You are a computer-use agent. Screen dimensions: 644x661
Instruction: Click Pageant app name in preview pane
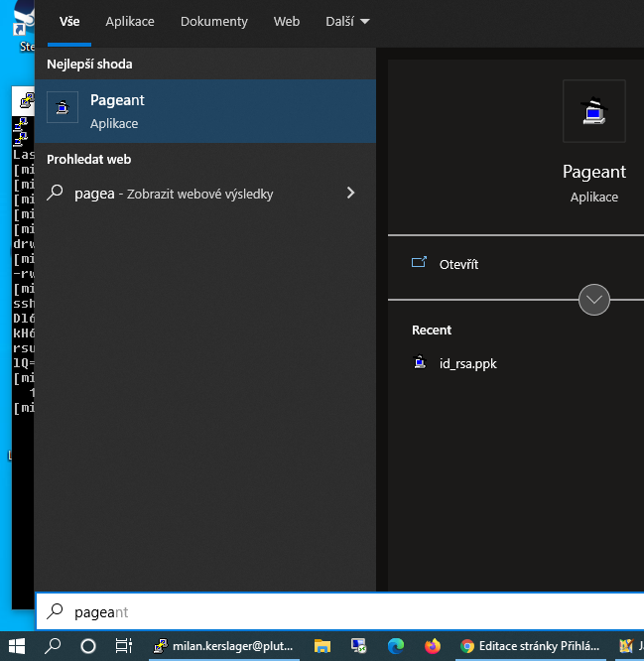point(593,173)
